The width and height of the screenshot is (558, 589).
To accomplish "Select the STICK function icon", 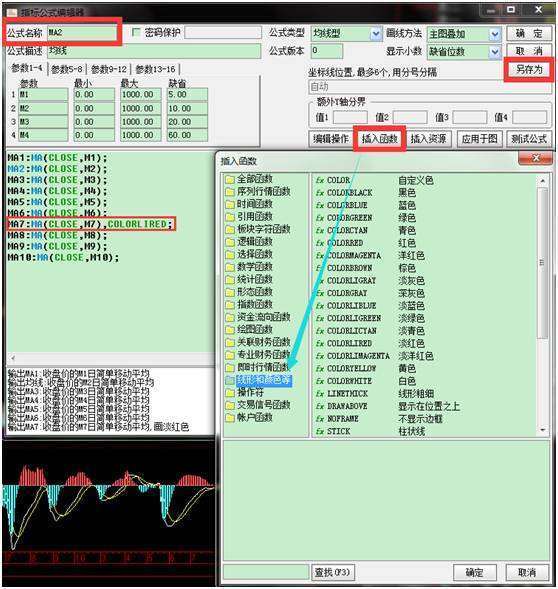I will 320,431.
